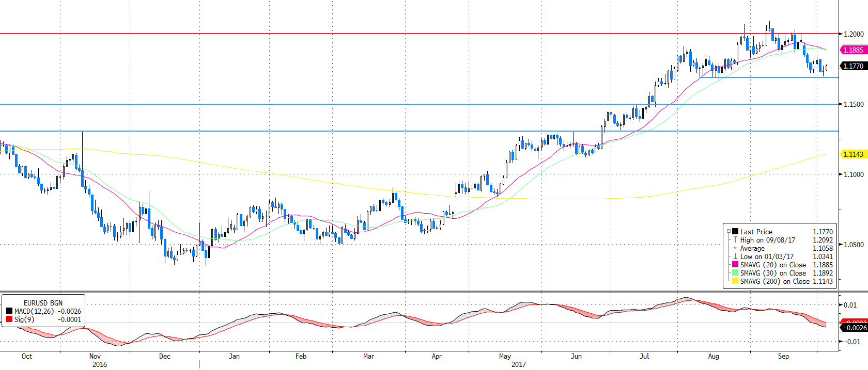Image resolution: width=868 pixels, height=370 pixels.
Task: Click the Apr label on time axis
Action: (x=437, y=356)
